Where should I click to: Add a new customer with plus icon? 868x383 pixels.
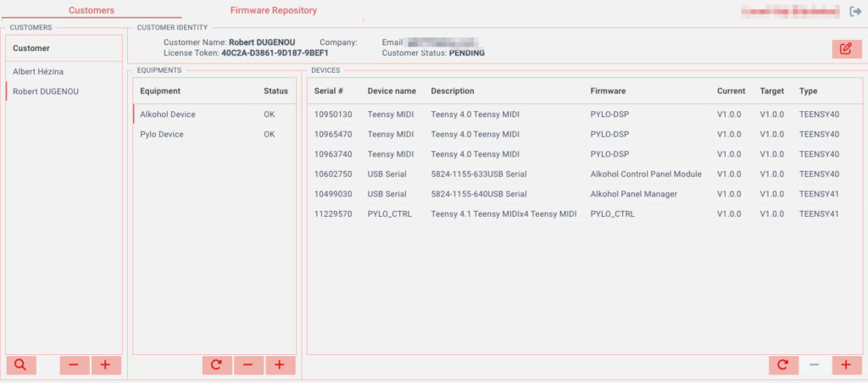(106, 365)
